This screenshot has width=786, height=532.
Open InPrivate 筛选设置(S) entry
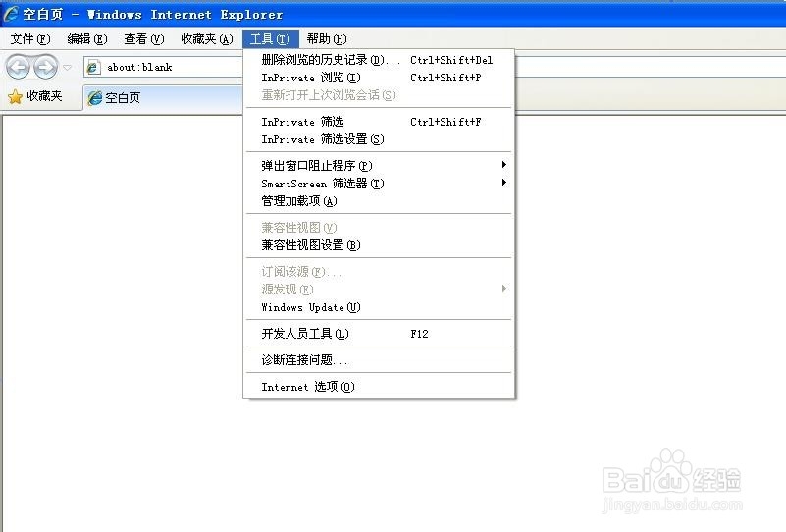pos(379,139)
